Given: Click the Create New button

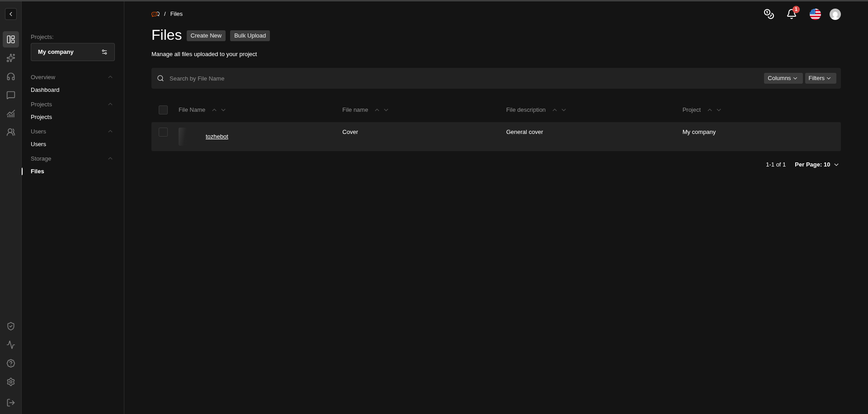Looking at the screenshot, I should (x=206, y=36).
